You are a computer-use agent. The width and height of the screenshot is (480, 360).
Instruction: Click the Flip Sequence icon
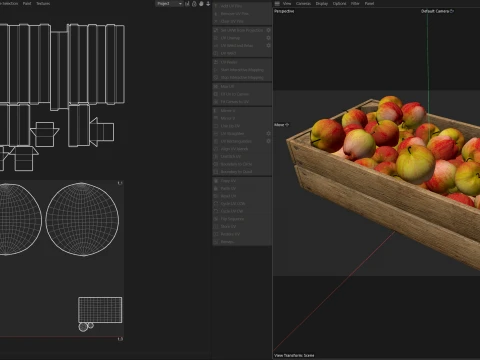click(x=216, y=219)
